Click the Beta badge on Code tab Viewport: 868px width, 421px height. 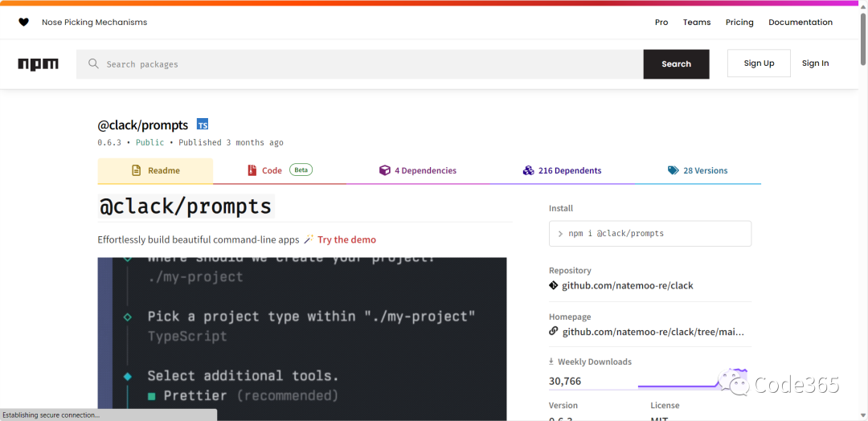(301, 170)
